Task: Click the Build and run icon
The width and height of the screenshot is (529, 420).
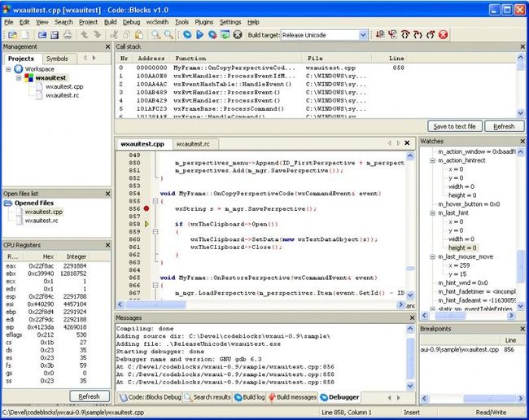Action: click(x=212, y=35)
